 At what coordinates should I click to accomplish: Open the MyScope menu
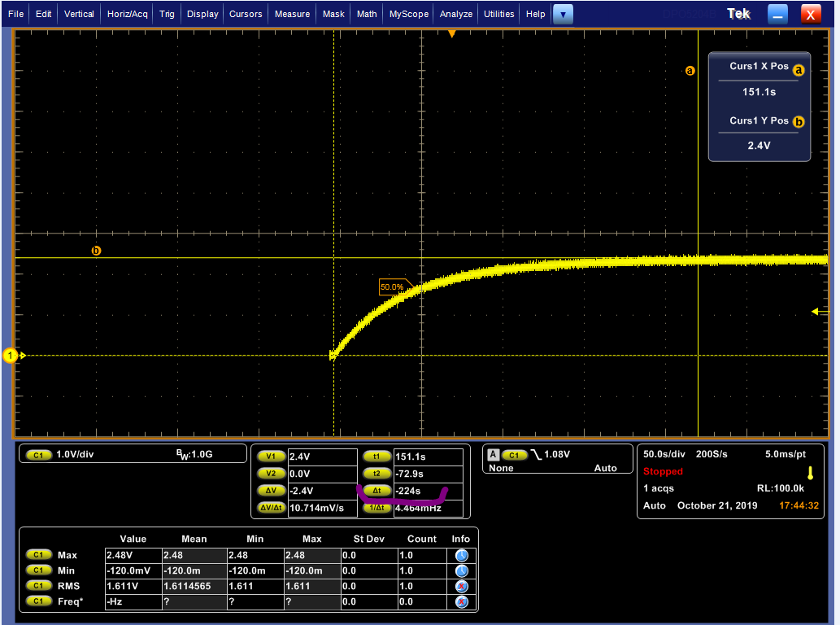[x=409, y=14]
